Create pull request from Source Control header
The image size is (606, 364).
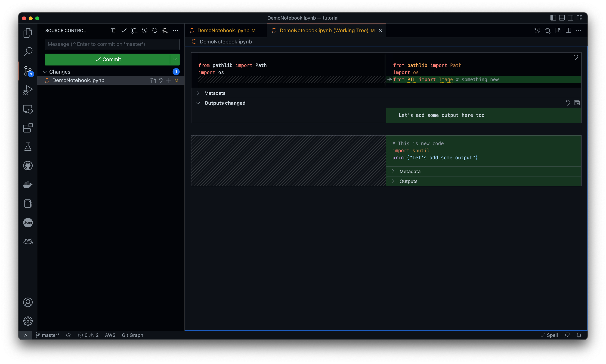(134, 30)
